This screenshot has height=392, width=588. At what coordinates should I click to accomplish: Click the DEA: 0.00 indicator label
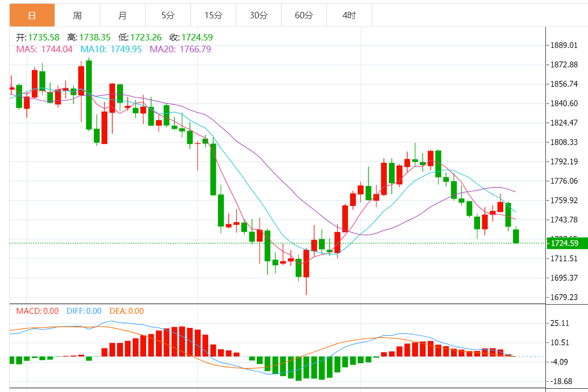pyautogui.click(x=127, y=311)
